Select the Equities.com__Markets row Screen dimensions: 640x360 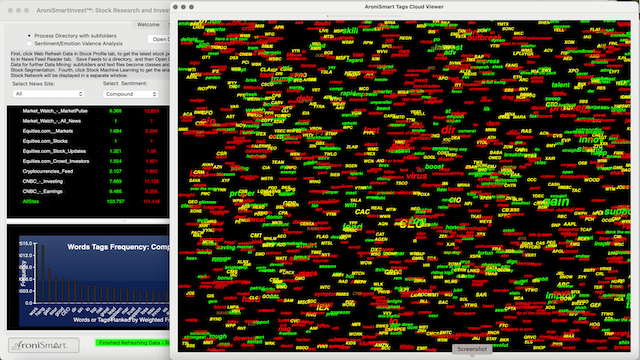88,131
